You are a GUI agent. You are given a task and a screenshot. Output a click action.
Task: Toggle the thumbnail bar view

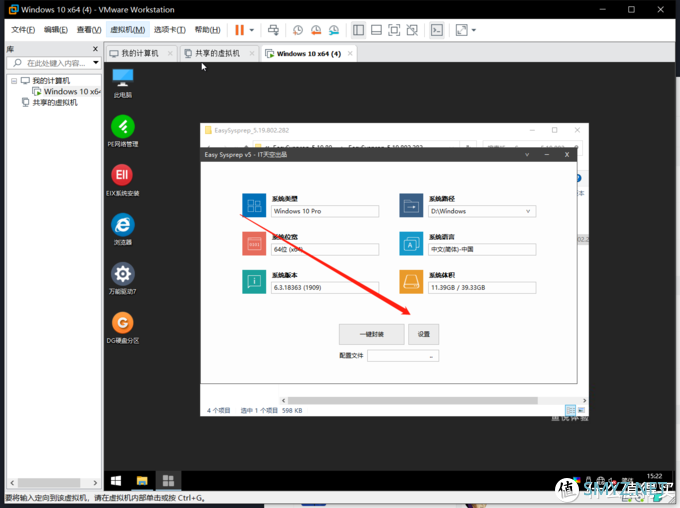click(x=376, y=30)
